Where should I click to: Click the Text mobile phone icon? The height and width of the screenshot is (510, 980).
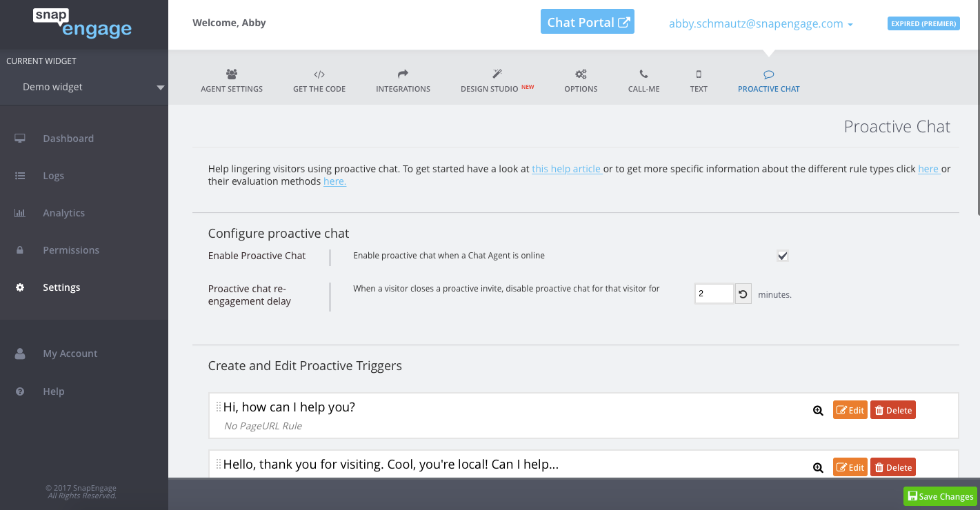click(699, 74)
